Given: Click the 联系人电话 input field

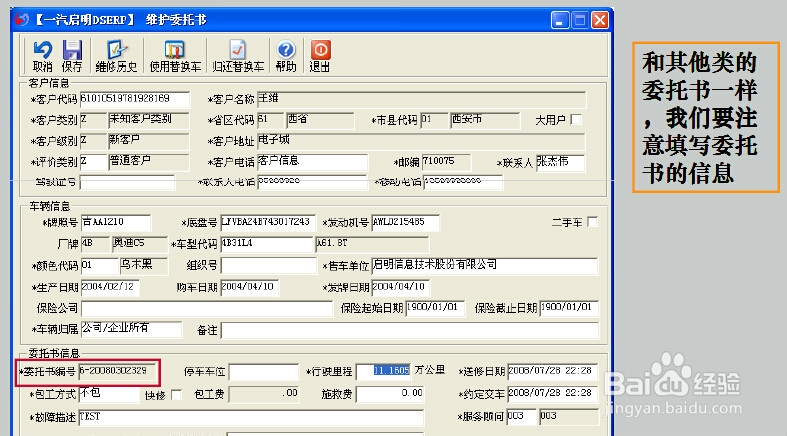Looking at the screenshot, I should (312, 182).
